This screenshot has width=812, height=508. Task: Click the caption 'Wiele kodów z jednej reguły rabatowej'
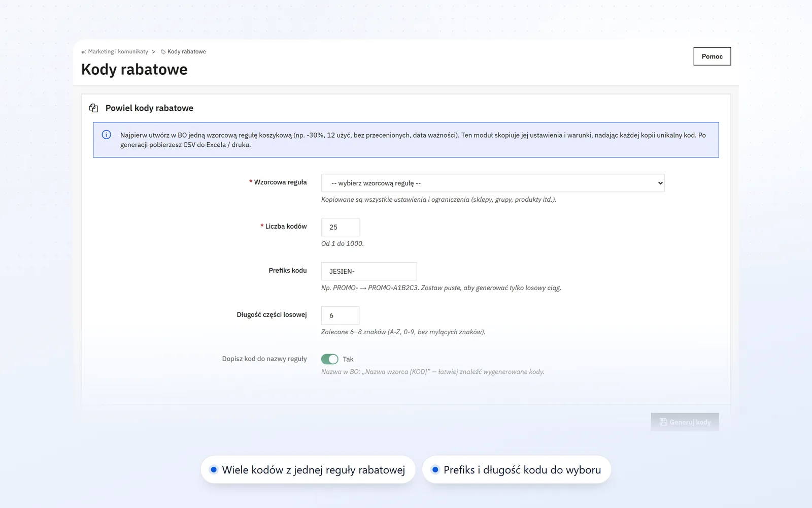[313, 470]
